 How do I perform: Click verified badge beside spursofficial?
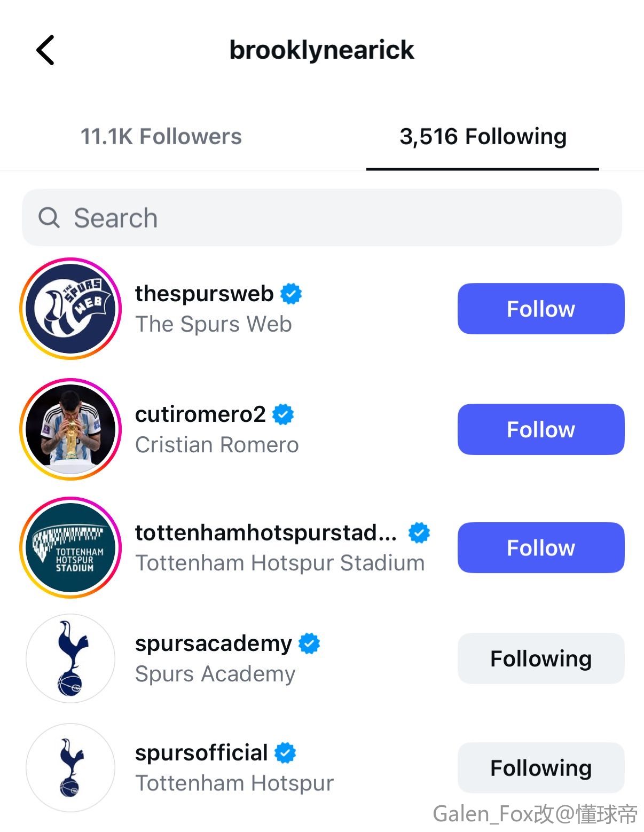285,753
